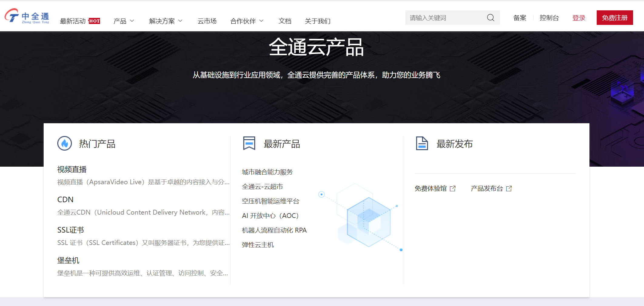Open the 控制台 console link
Screen dimensions: 644x306
[x=549, y=18]
